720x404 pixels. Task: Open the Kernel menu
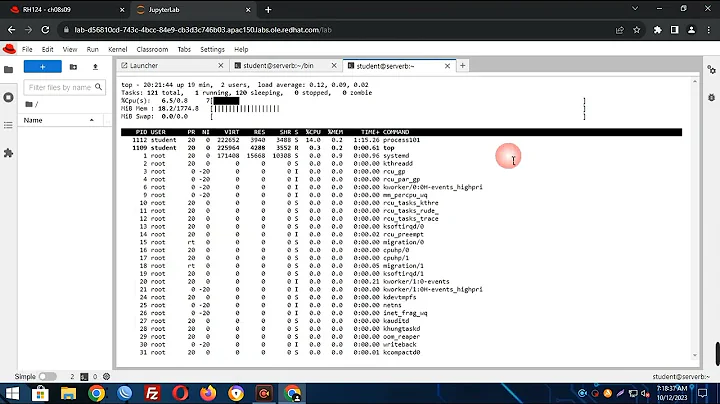[118, 49]
